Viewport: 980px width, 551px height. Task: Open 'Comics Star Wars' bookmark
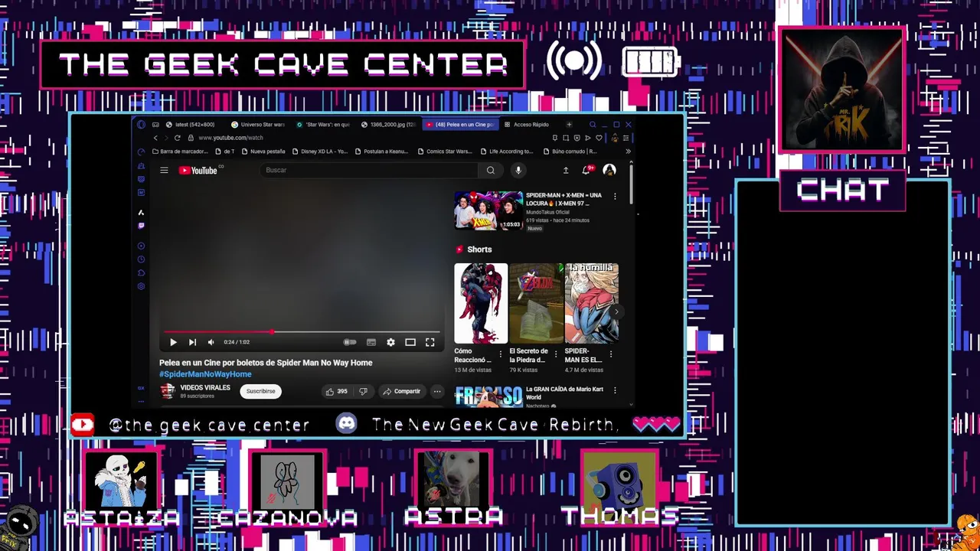445,152
